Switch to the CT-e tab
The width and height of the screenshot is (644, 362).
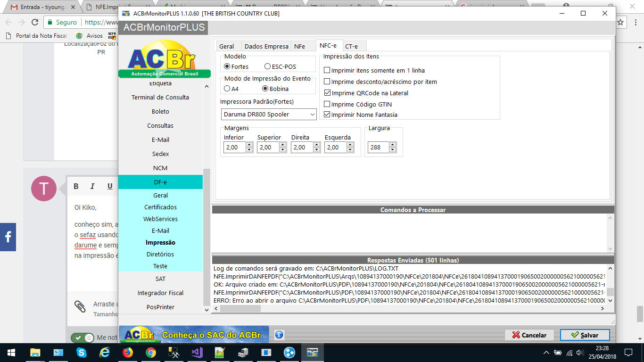(352, 46)
